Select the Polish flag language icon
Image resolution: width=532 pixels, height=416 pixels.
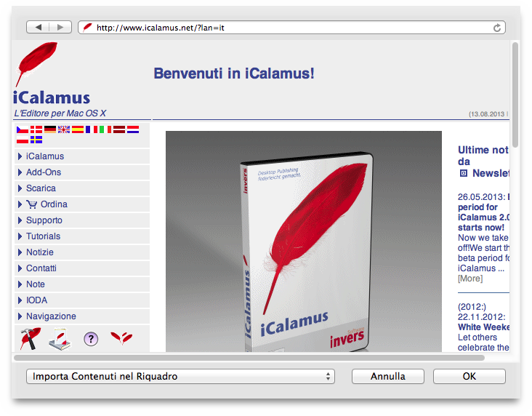coord(23,140)
